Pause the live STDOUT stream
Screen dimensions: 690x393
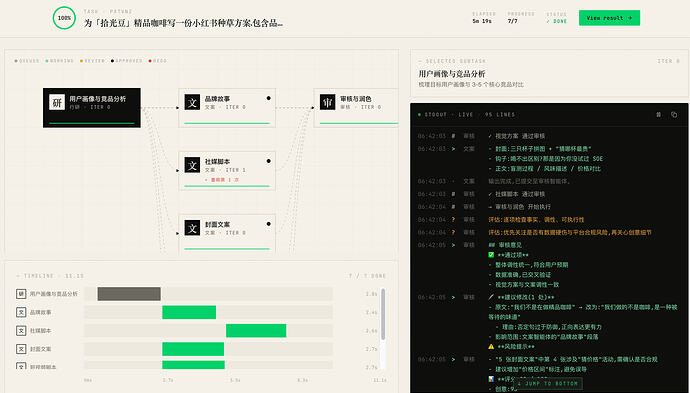659,114
